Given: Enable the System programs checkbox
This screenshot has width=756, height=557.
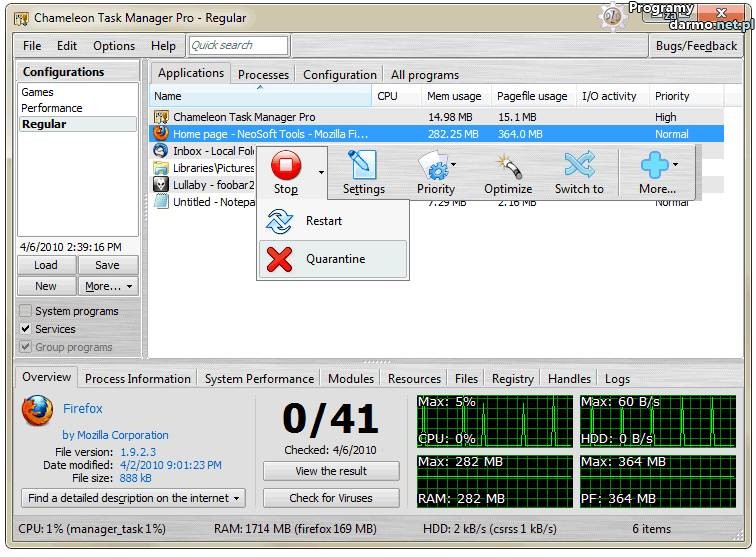Looking at the screenshot, I should point(26,311).
